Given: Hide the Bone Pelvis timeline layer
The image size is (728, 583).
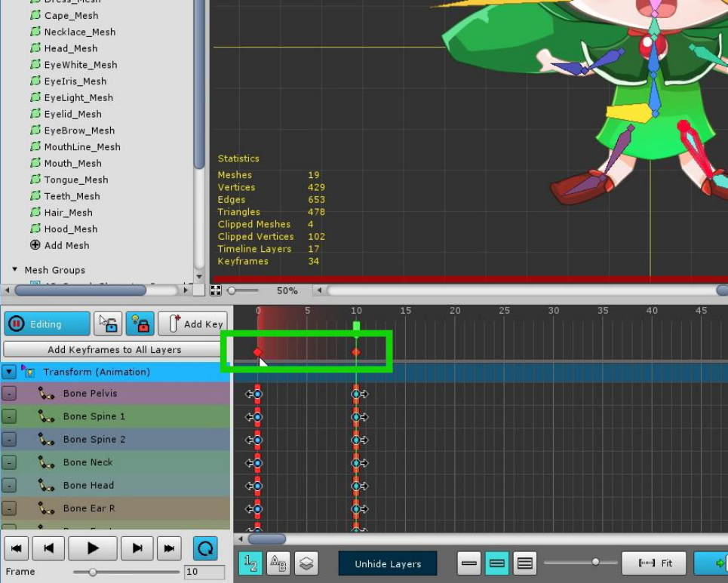Looking at the screenshot, I should click(x=9, y=394).
